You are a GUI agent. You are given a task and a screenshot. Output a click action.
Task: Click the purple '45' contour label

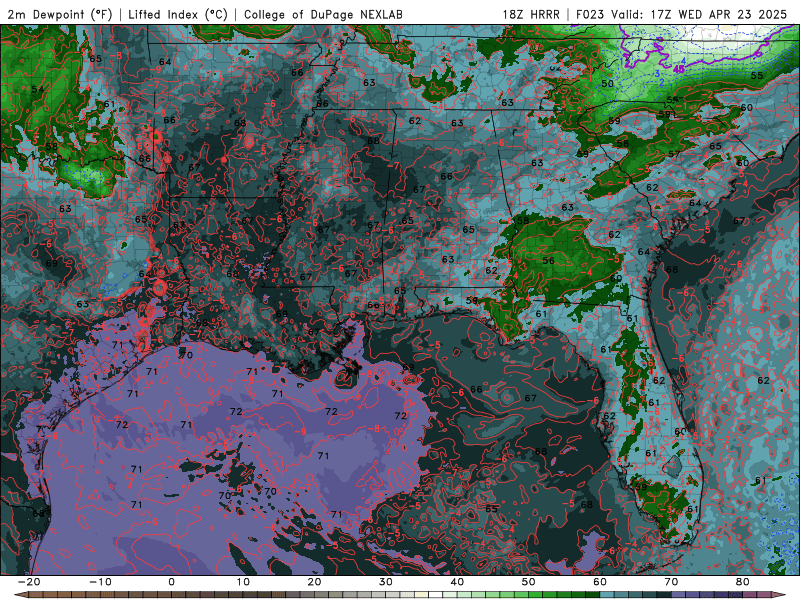[x=679, y=69]
